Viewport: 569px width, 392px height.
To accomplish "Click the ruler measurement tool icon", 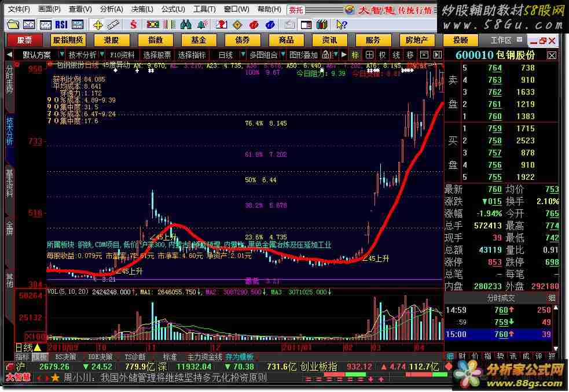I will [x=114, y=24].
